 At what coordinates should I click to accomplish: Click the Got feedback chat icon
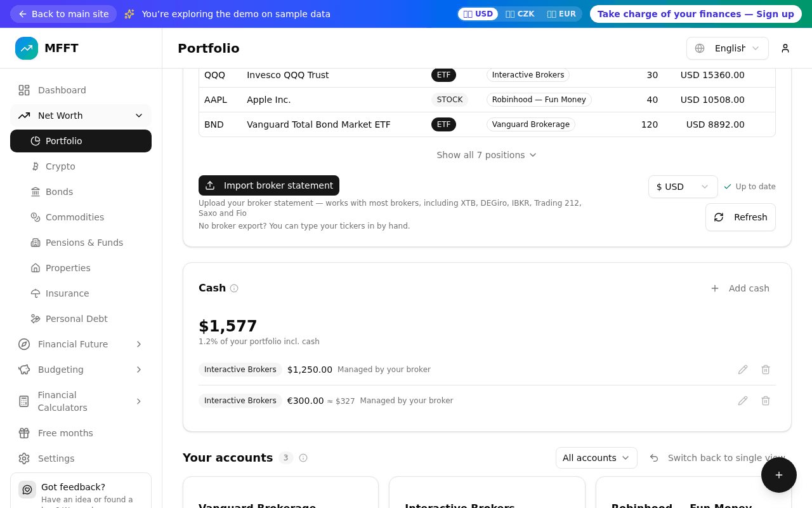point(27,490)
